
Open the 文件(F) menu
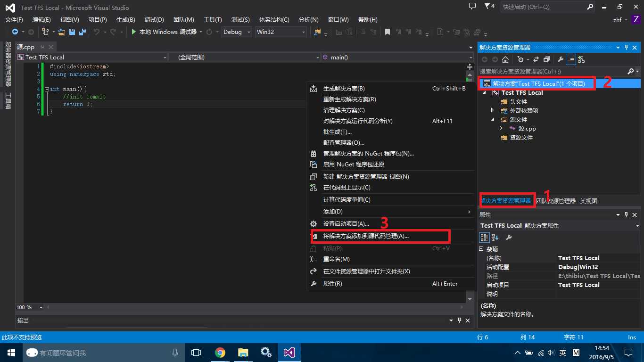click(14, 19)
